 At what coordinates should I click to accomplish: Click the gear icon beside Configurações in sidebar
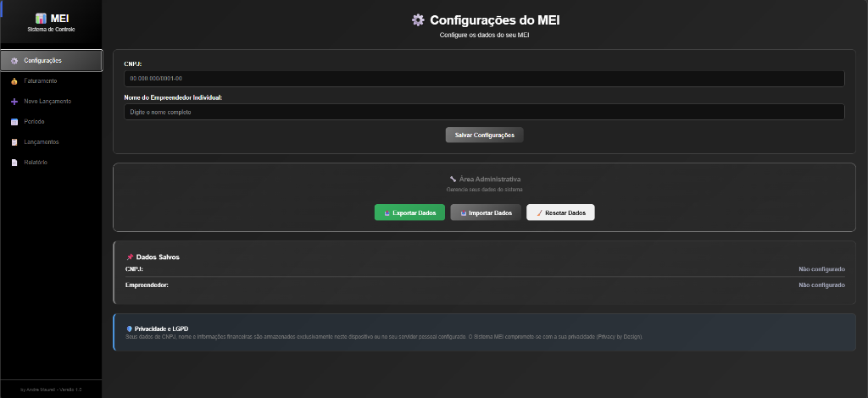(14, 61)
